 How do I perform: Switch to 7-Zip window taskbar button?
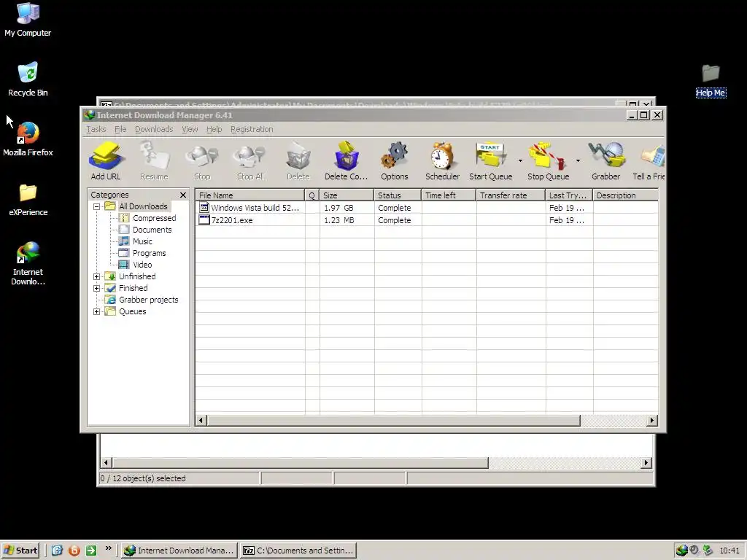click(x=298, y=551)
